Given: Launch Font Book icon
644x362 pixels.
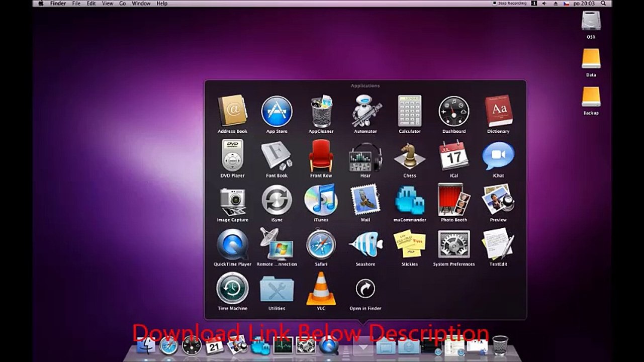Looking at the screenshot, I should (277, 155).
